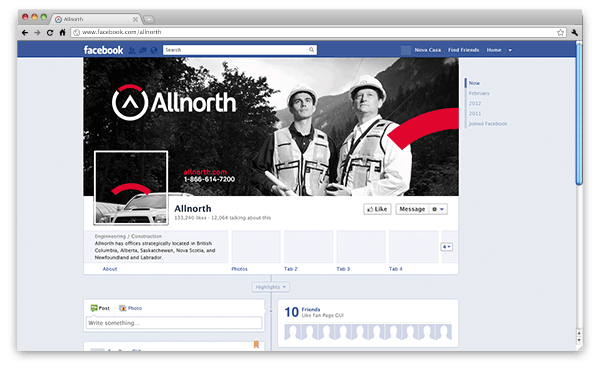600x370 pixels.
Task: Open the browser wrench settings menu
Action: point(574,33)
